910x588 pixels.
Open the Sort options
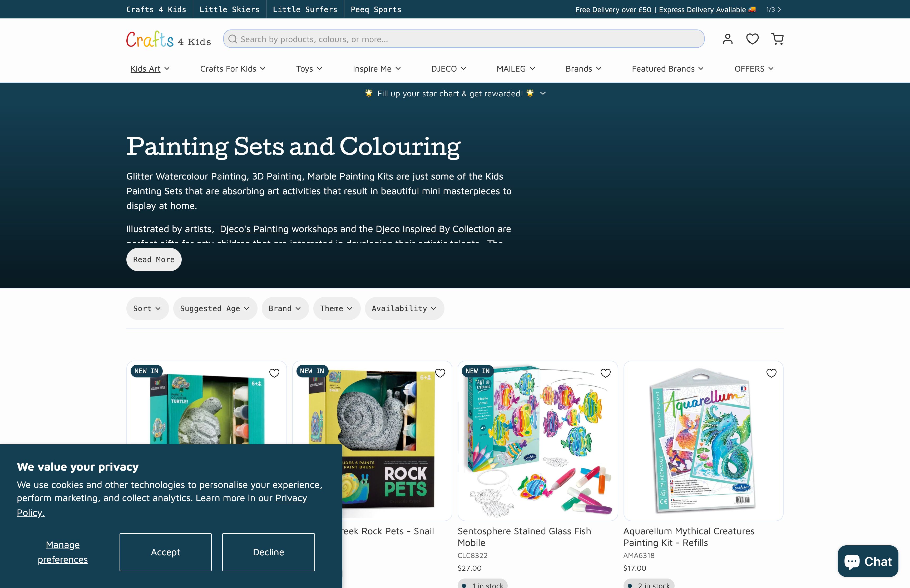147,308
